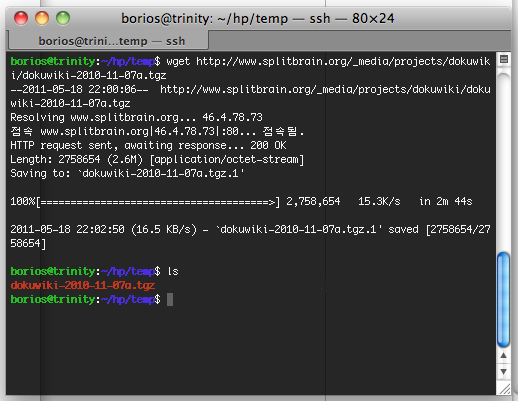Minimize terminal with yellow button
Viewport: 518px width, 401px height.
pos(42,18)
